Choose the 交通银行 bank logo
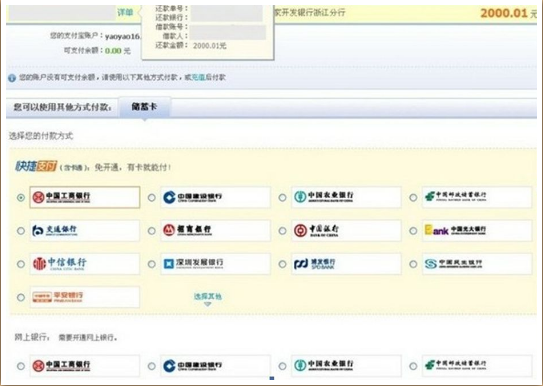Viewport: 543px width, 386px height. pyautogui.click(x=85, y=230)
